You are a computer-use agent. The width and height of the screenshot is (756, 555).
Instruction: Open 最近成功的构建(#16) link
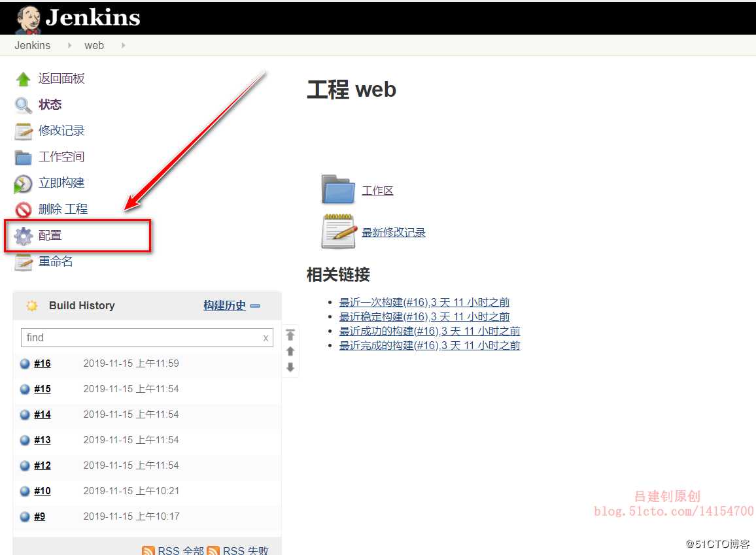tap(430, 331)
